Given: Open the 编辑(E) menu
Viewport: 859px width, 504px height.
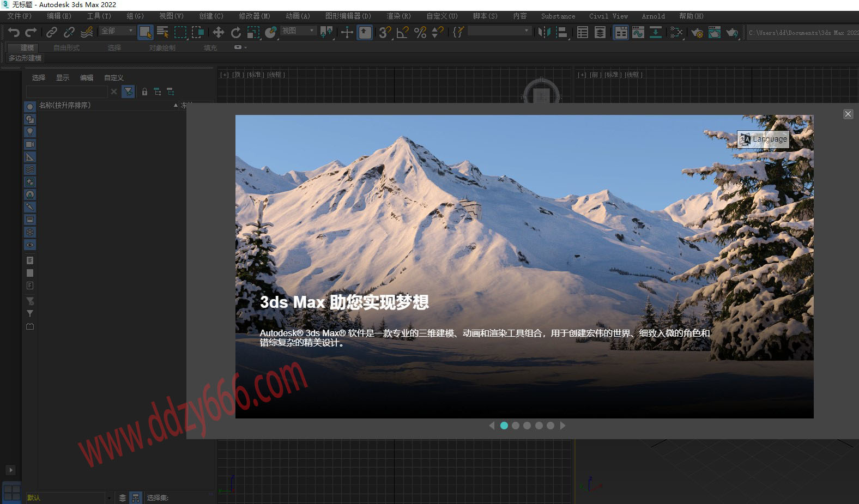Looking at the screenshot, I should pyautogui.click(x=59, y=16).
